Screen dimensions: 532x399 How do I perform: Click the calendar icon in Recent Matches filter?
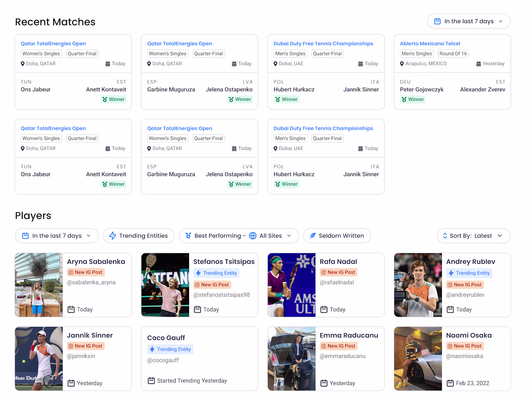[x=437, y=21]
